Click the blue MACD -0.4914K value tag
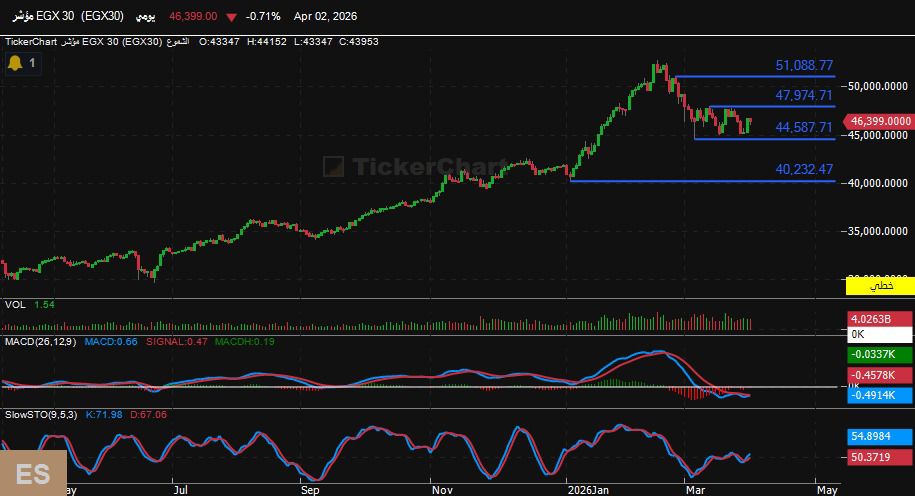Screen dimensions: 915x496 coord(880,395)
